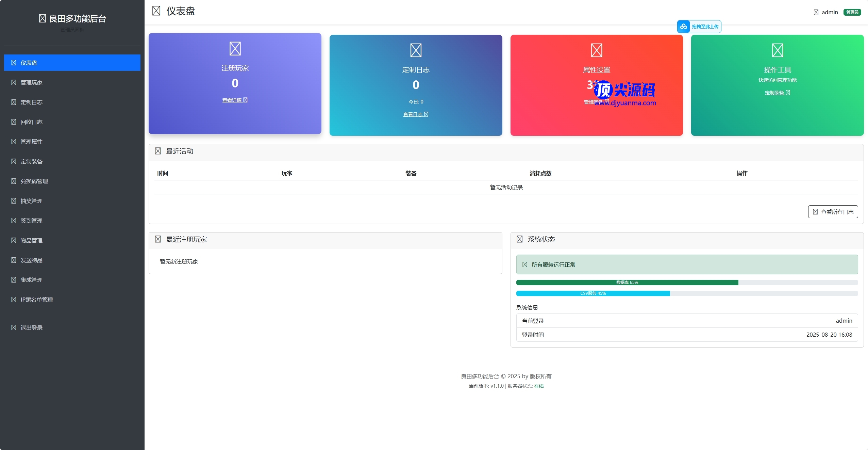
Task: Click the icon on 属性设置 card
Action: [597, 50]
